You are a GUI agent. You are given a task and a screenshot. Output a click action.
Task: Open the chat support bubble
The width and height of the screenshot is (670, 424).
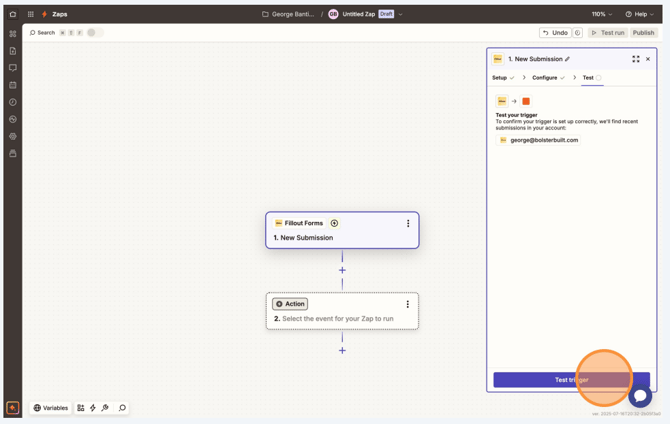[640, 396]
